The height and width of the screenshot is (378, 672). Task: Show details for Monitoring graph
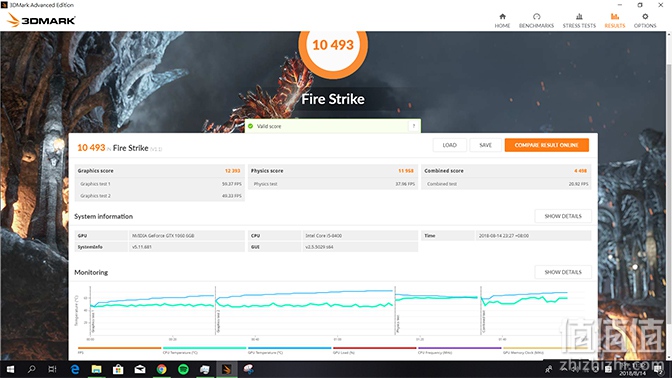coord(563,272)
